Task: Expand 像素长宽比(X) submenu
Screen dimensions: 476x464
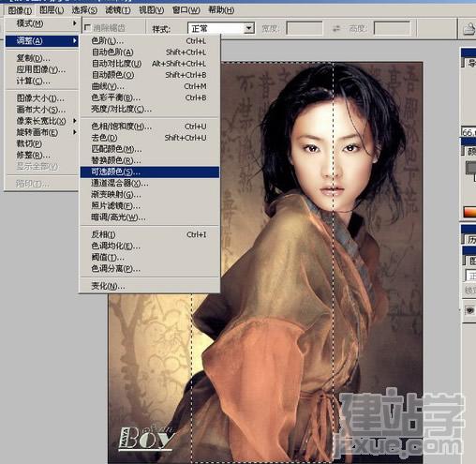Action: (x=41, y=121)
